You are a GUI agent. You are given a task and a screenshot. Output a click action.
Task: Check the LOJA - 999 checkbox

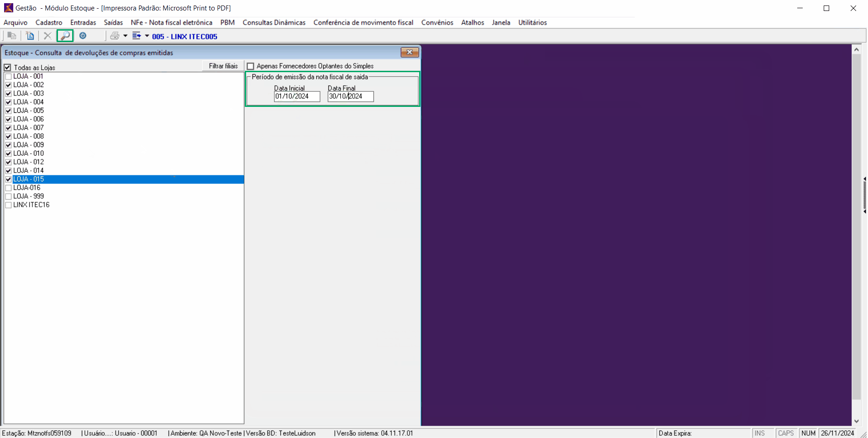point(8,196)
